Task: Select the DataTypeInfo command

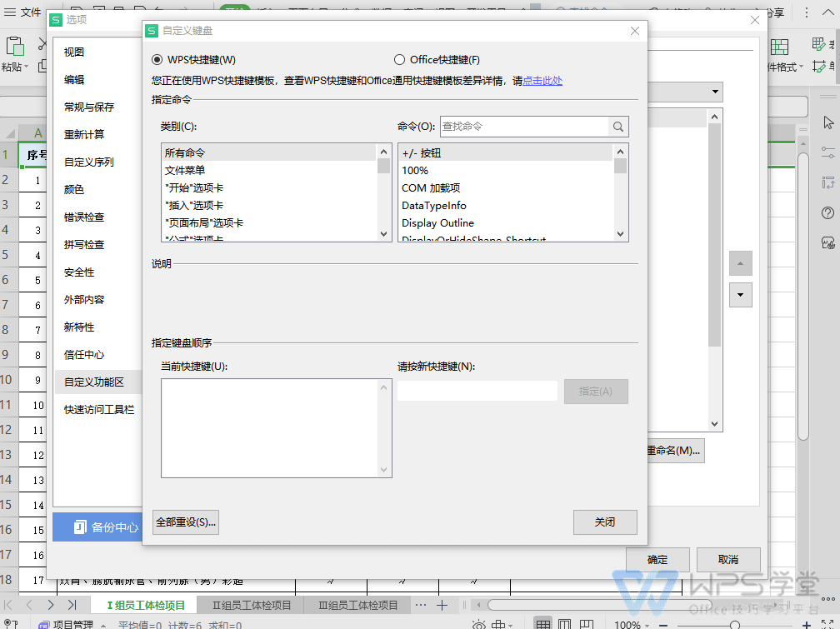Action: (x=506, y=205)
